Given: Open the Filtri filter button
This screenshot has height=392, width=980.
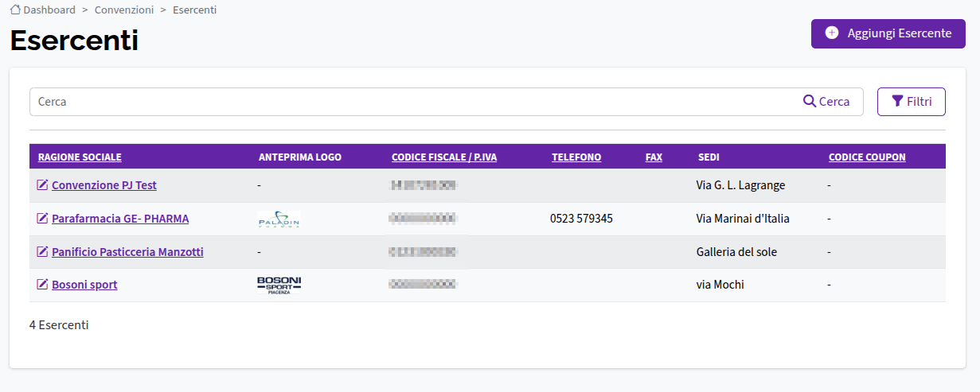Looking at the screenshot, I should tap(912, 102).
